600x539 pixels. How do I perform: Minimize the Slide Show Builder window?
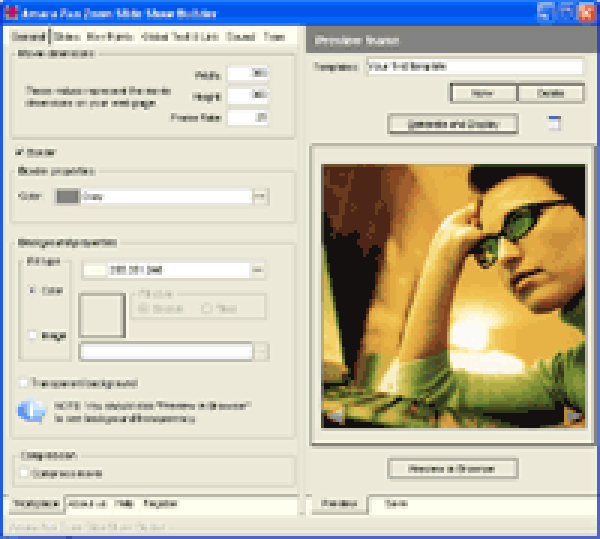545,12
